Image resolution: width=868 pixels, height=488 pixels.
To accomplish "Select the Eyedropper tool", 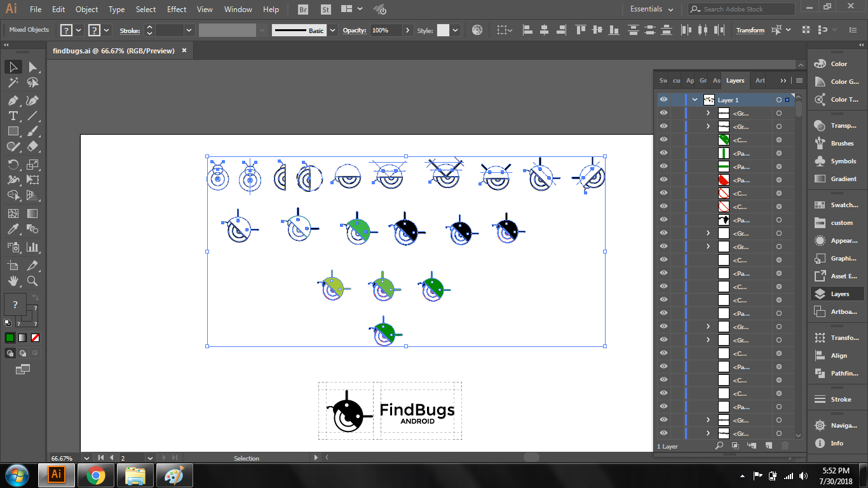I will pos(13,229).
